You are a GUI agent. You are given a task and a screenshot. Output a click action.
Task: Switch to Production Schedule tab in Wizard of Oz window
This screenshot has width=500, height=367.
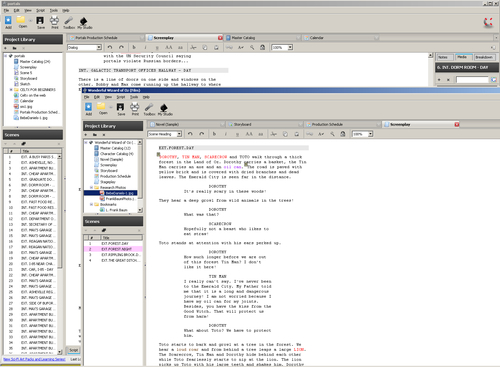[x=343, y=124]
